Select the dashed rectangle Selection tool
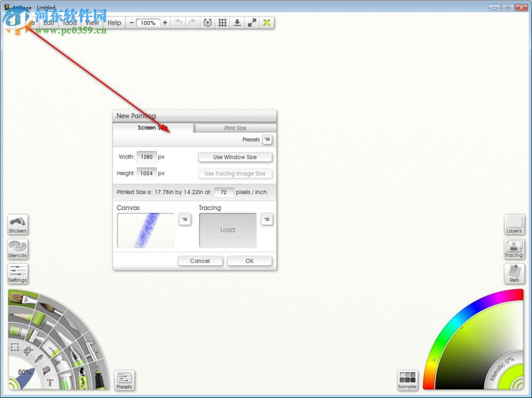 [15, 347]
